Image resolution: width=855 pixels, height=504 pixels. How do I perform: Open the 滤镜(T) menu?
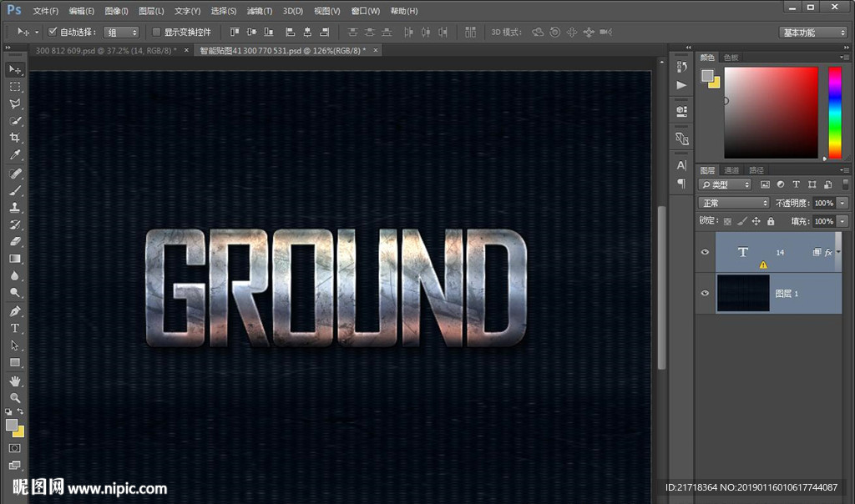(x=260, y=11)
